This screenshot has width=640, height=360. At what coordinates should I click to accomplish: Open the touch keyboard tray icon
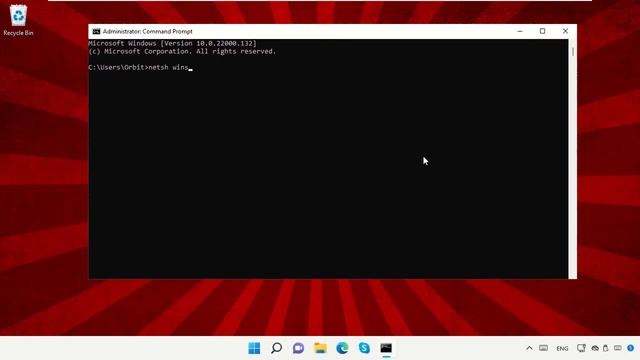pyautogui.click(x=543, y=348)
